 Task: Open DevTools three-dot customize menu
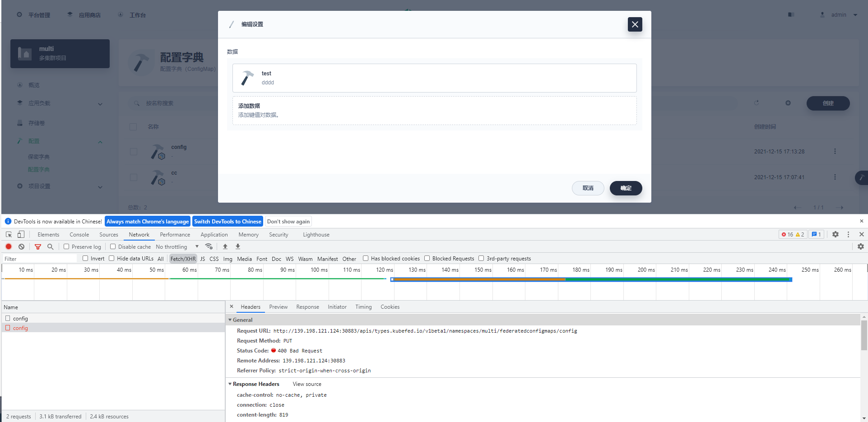click(848, 234)
